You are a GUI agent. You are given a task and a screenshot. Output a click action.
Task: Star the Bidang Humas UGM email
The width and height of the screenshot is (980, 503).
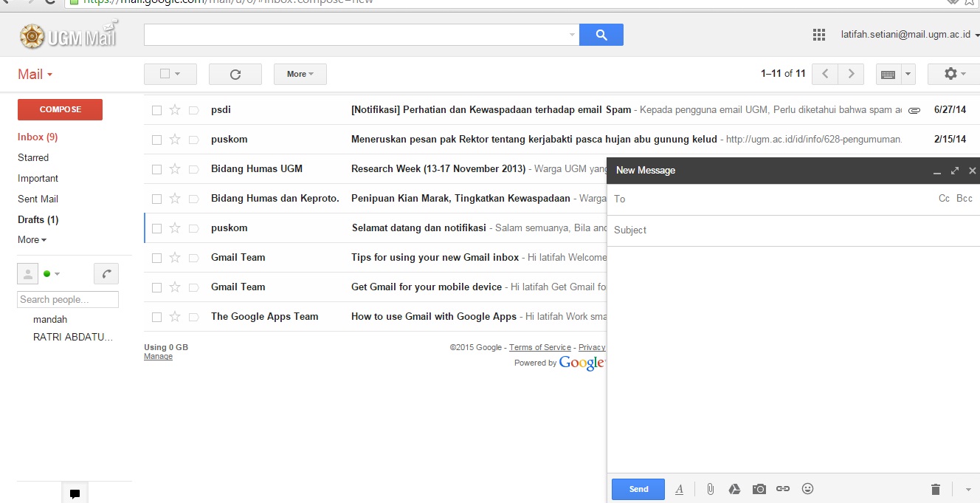tap(175, 168)
